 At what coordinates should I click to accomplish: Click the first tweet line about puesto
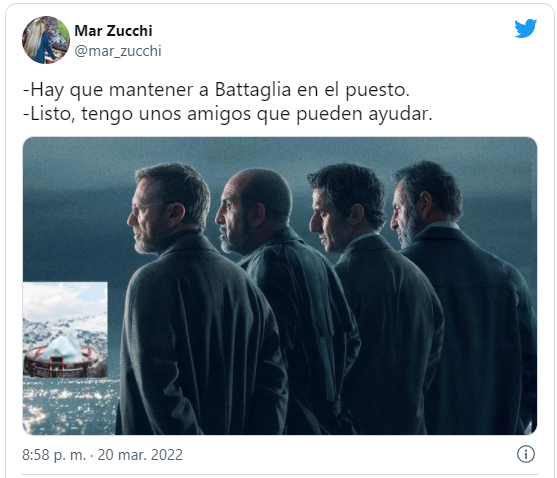pos(216,90)
